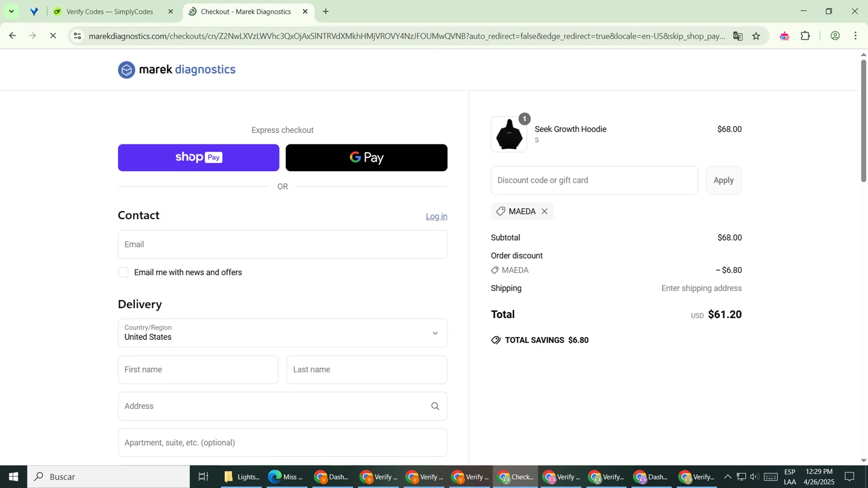Click the Log in link
The width and height of the screenshot is (868, 488).
(x=436, y=216)
